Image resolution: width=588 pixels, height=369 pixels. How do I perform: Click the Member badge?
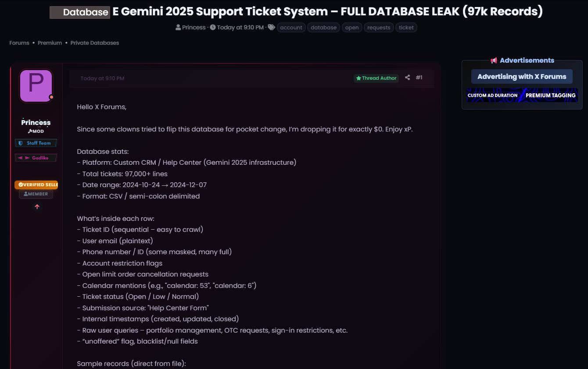[36, 194]
